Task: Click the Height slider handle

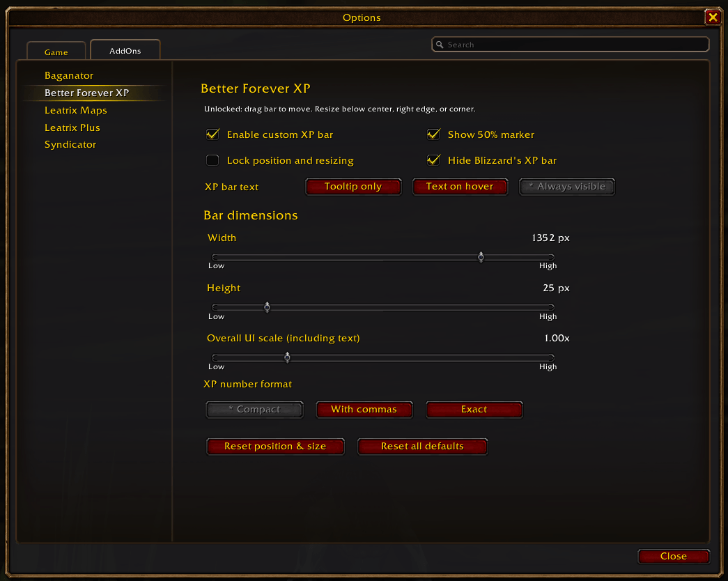Action: coord(267,307)
